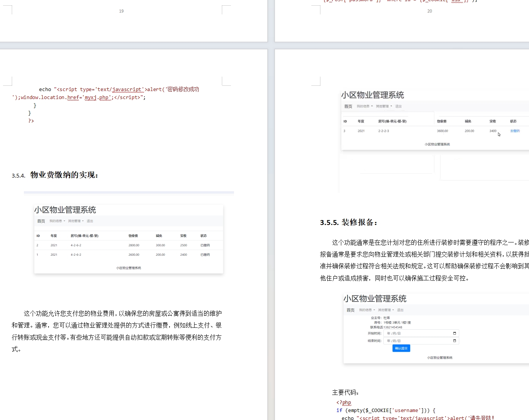Click the 房号(幢-单元-楼-室) header in the 已缴纳 table
Screen dimensions: 529x420
point(85,236)
